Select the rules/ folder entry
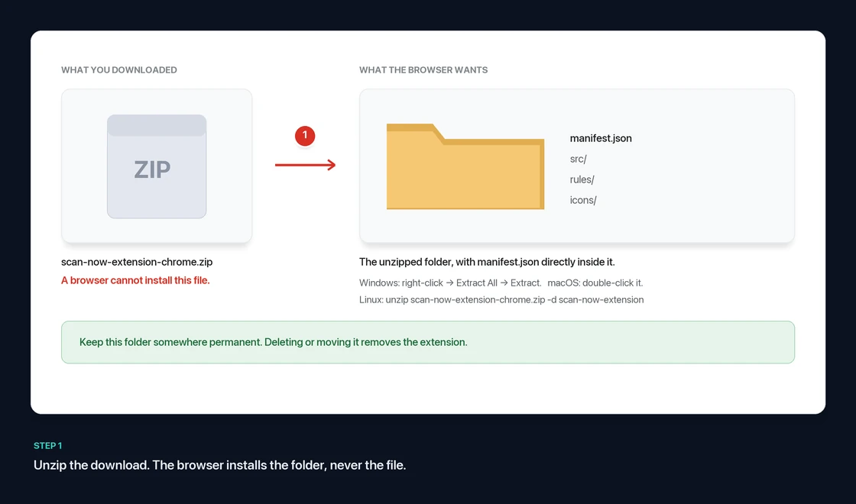856x504 pixels. pos(582,179)
